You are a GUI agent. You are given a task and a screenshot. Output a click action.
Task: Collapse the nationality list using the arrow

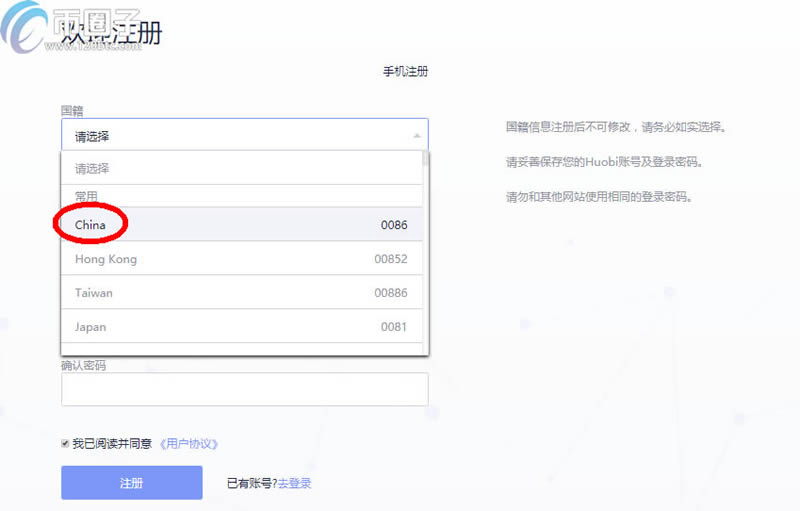click(416, 136)
